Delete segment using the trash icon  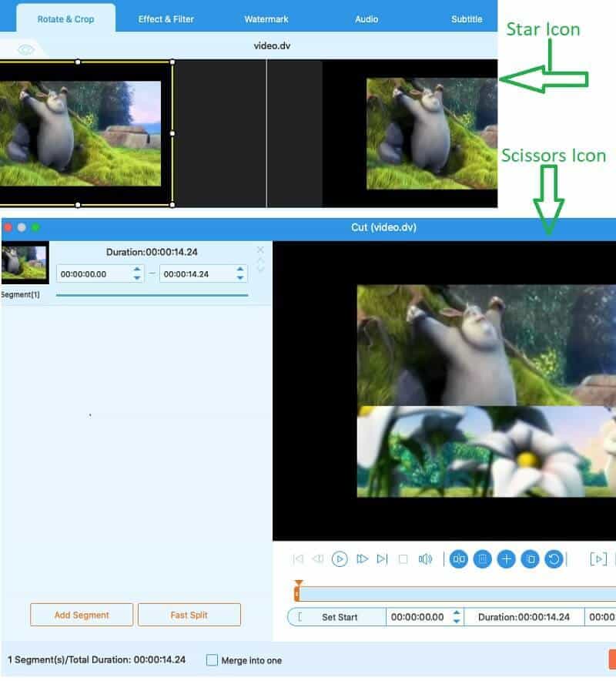482,559
